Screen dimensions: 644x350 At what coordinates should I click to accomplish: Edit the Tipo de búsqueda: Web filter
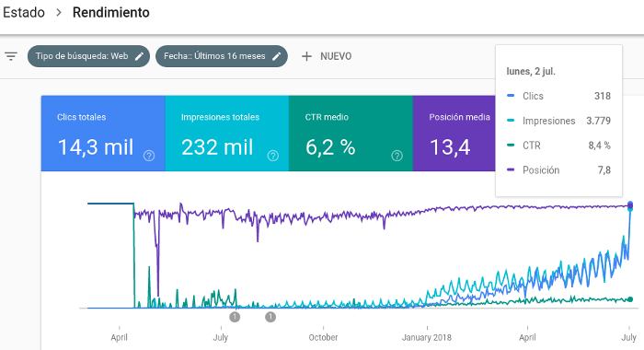88,56
